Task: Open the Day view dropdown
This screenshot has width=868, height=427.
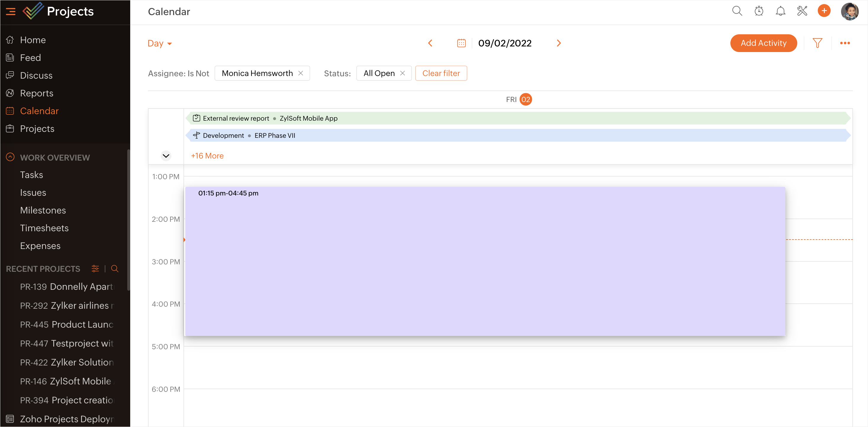Action: coord(160,43)
